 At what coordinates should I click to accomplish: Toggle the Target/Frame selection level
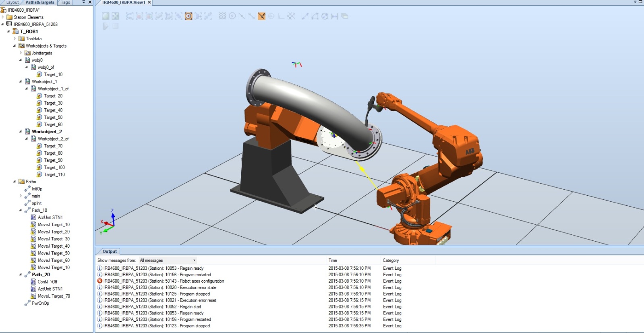[x=188, y=16]
